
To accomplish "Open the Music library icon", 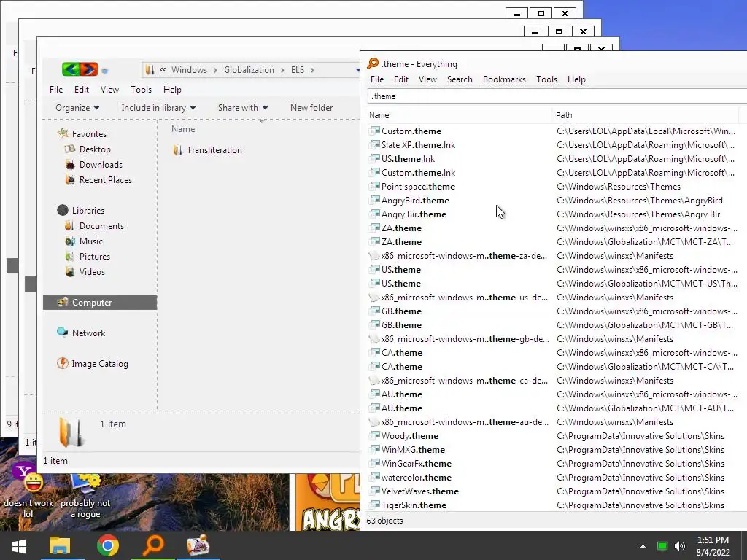I will point(70,241).
